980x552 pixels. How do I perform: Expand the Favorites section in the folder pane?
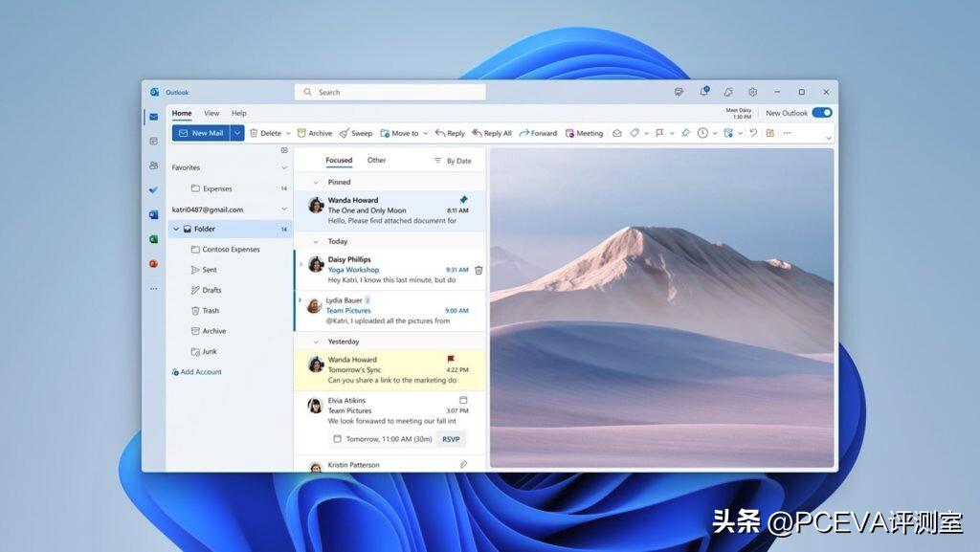point(283,167)
